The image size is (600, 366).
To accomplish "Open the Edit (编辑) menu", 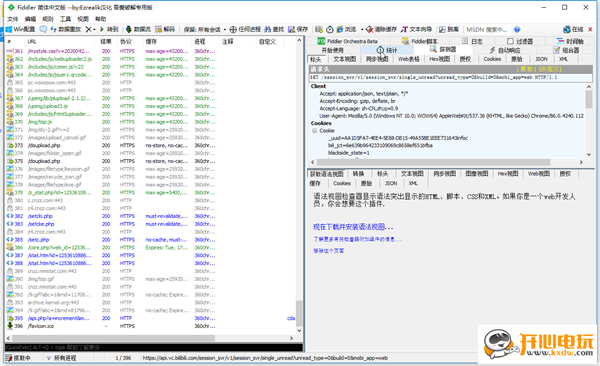I will click(x=30, y=19).
